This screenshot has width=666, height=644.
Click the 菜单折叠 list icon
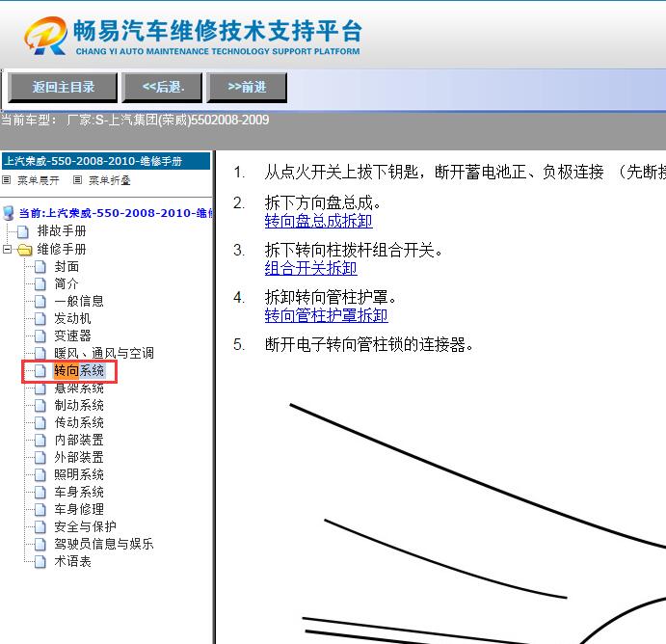click(x=77, y=180)
